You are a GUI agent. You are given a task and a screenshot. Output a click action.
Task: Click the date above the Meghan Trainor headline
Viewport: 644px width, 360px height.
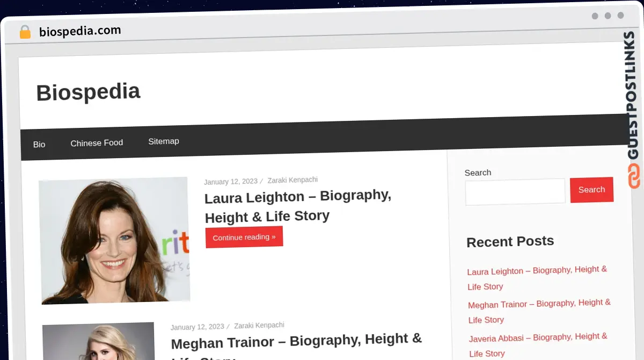(197, 327)
